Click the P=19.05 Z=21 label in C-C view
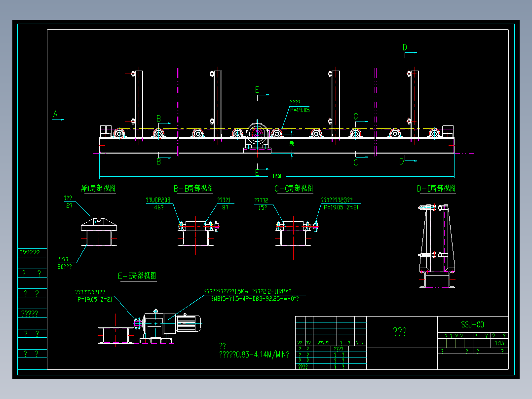 341,207
